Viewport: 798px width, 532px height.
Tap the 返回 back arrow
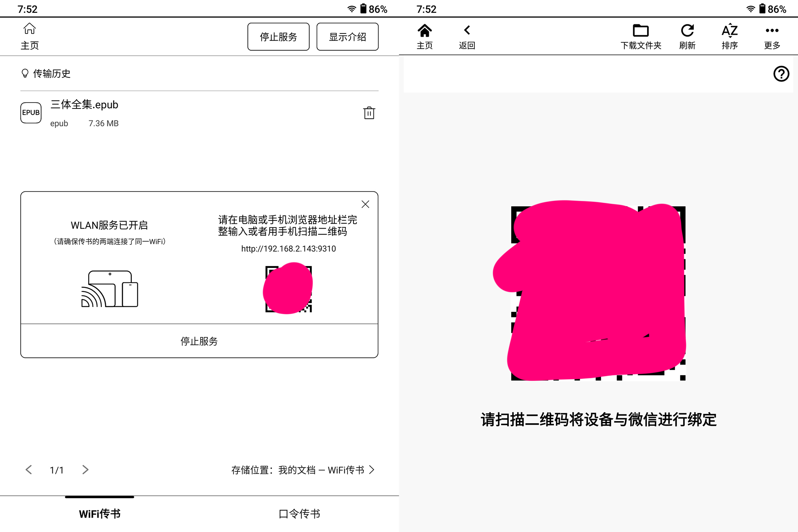(x=466, y=35)
